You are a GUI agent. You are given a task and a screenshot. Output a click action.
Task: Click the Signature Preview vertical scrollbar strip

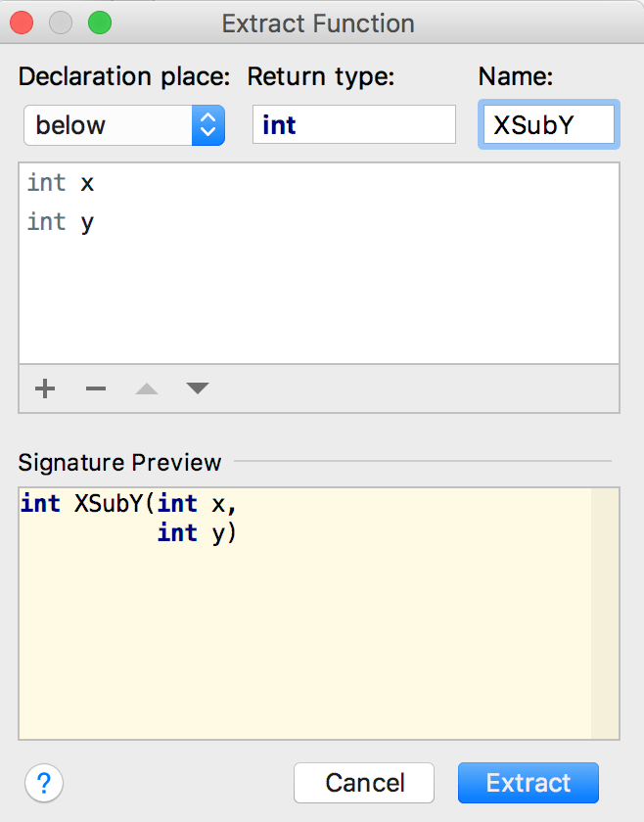click(605, 614)
